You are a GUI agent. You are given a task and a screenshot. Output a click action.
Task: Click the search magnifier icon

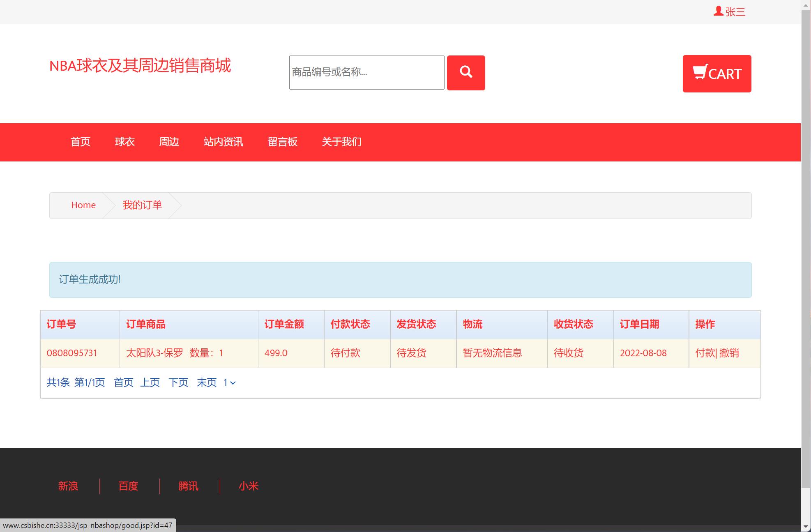click(x=465, y=72)
